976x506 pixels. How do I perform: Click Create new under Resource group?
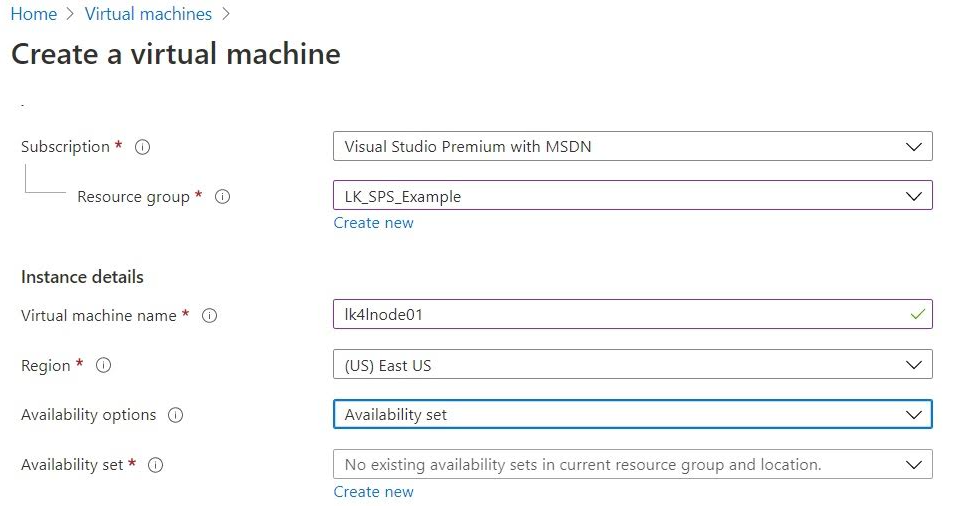click(373, 223)
